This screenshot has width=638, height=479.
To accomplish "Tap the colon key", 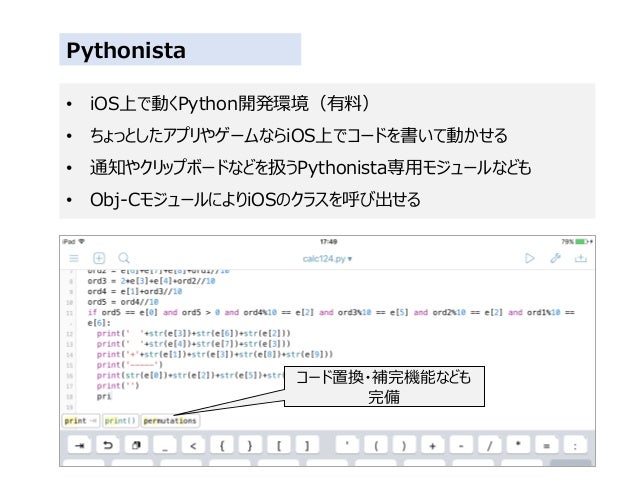I will pos(575,445).
